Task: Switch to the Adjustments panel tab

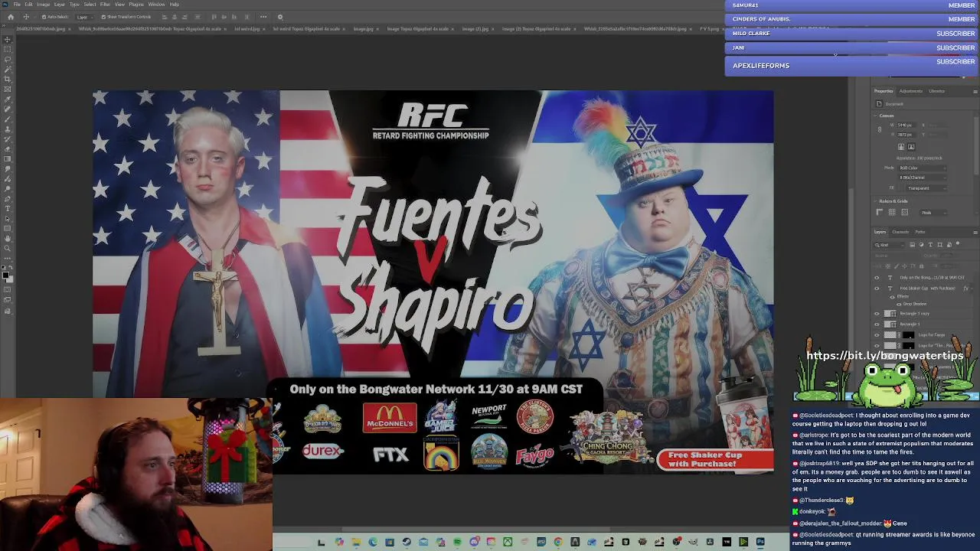Action: 910,91
